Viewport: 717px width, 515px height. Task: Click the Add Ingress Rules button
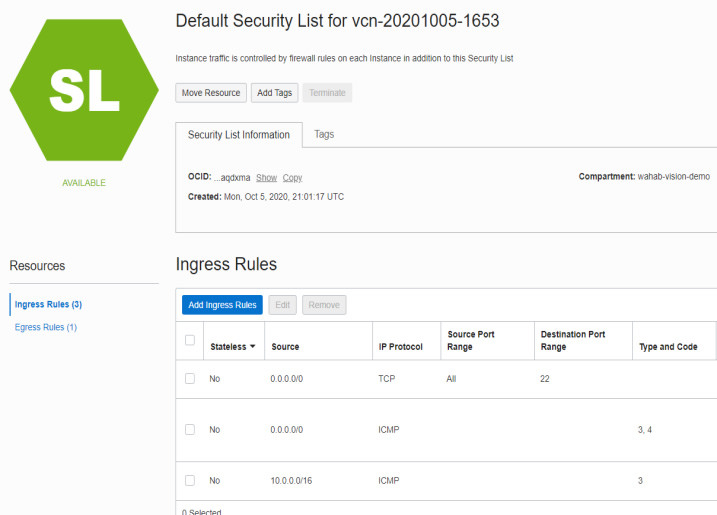tap(222, 305)
